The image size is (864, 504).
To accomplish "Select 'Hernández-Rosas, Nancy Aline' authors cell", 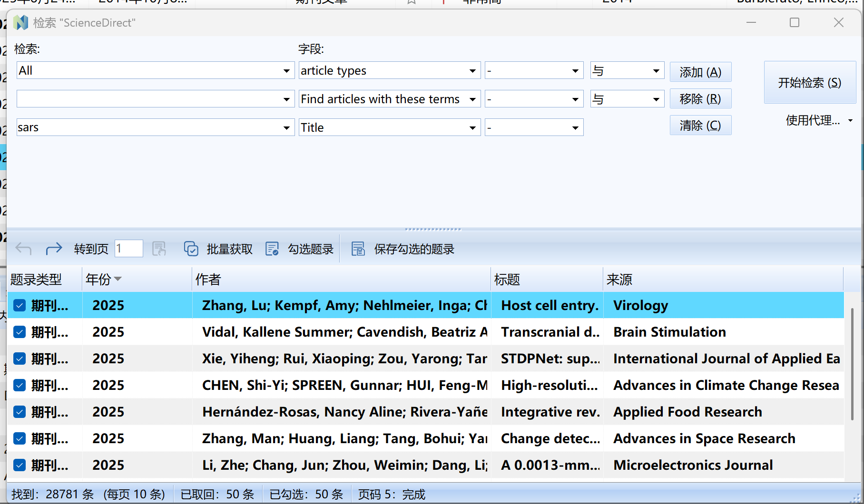I will (x=341, y=412).
